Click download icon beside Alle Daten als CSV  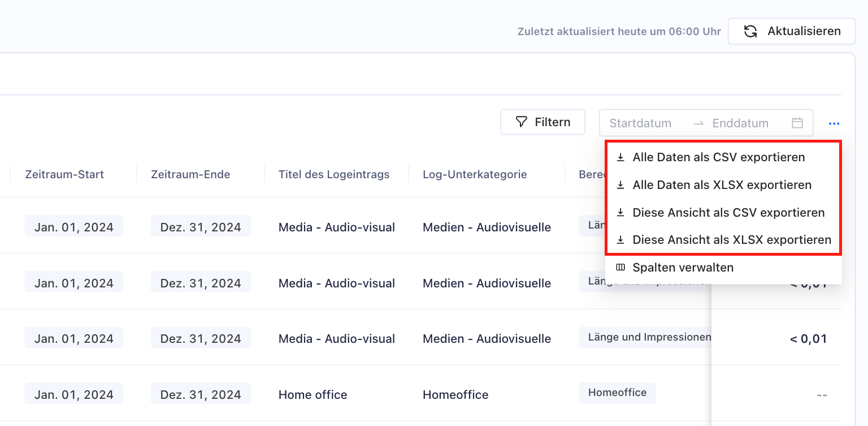pyautogui.click(x=620, y=157)
